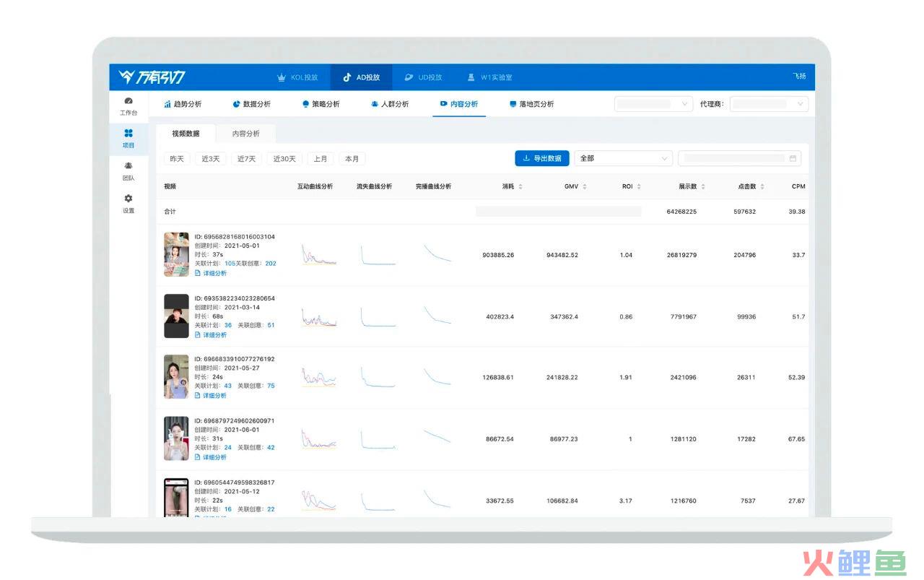Screen dimensions: 924x580
Task: Filter by 近3天
Action: (x=211, y=159)
